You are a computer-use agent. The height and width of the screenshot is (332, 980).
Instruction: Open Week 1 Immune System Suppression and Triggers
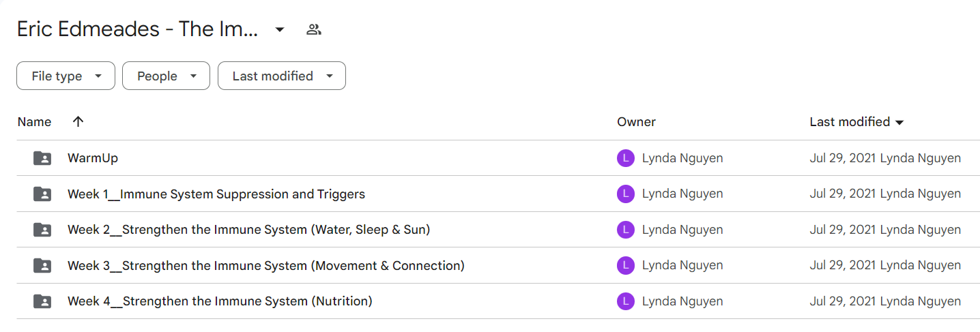click(x=216, y=194)
